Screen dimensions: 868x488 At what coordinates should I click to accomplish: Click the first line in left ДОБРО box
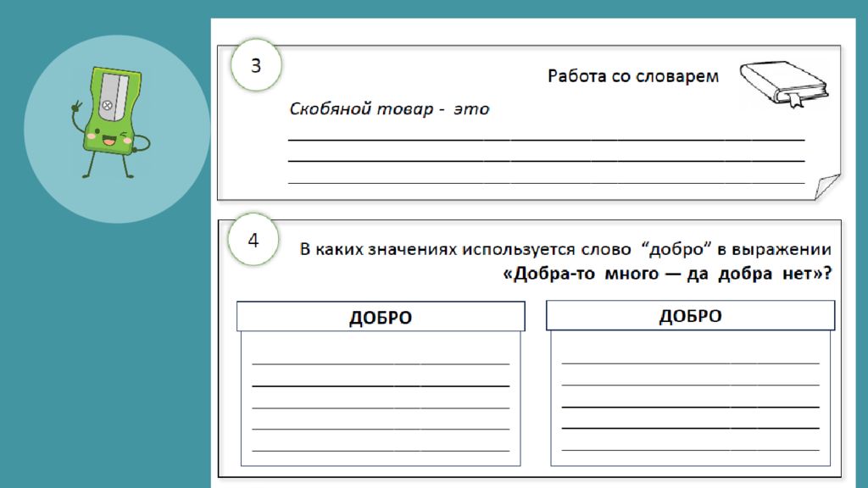[381, 363]
